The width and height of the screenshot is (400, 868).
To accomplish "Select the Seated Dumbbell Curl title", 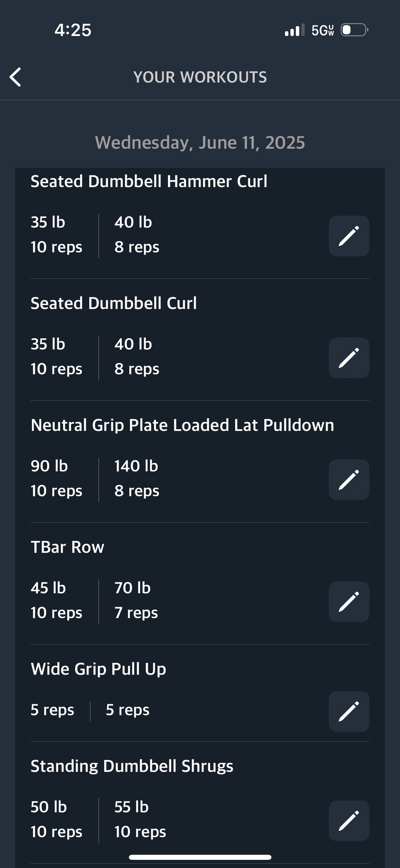I will [114, 303].
